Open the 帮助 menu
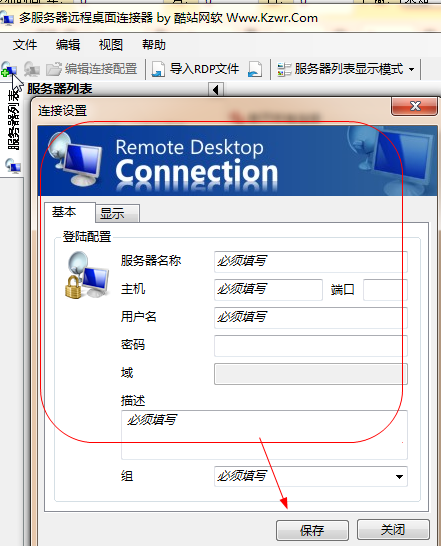 [x=154, y=45]
